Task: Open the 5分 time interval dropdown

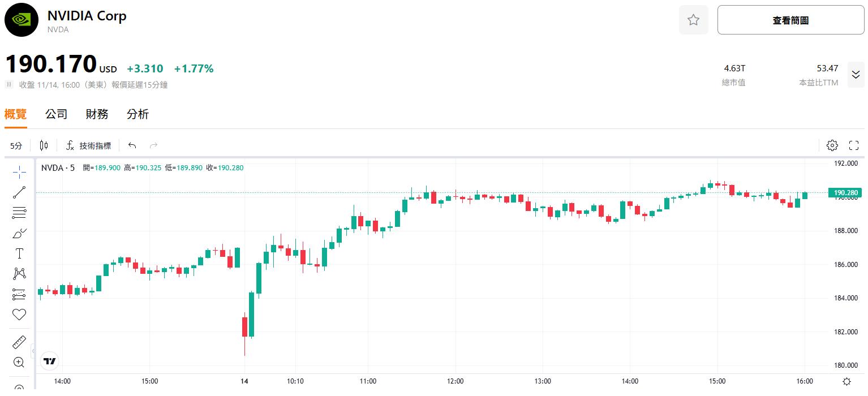Action: tap(16, 146)
